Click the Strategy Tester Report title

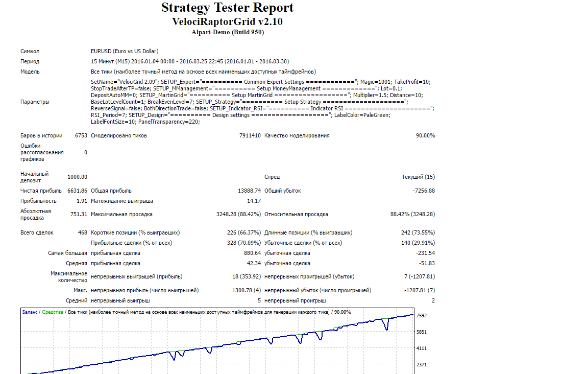(x=227, y=8)
